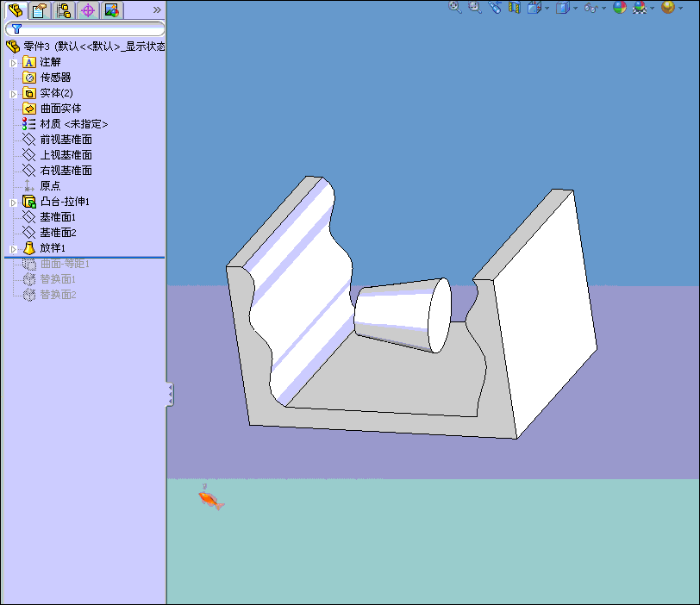
Task: Expand the 凸台-拉伸1 extrude feature
Action: point(14,203)
